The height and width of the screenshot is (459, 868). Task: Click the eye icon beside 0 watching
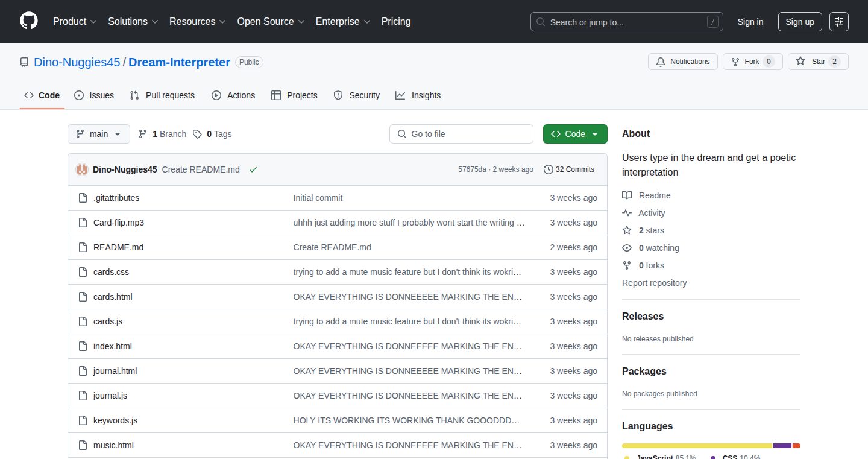pos(627,248)
